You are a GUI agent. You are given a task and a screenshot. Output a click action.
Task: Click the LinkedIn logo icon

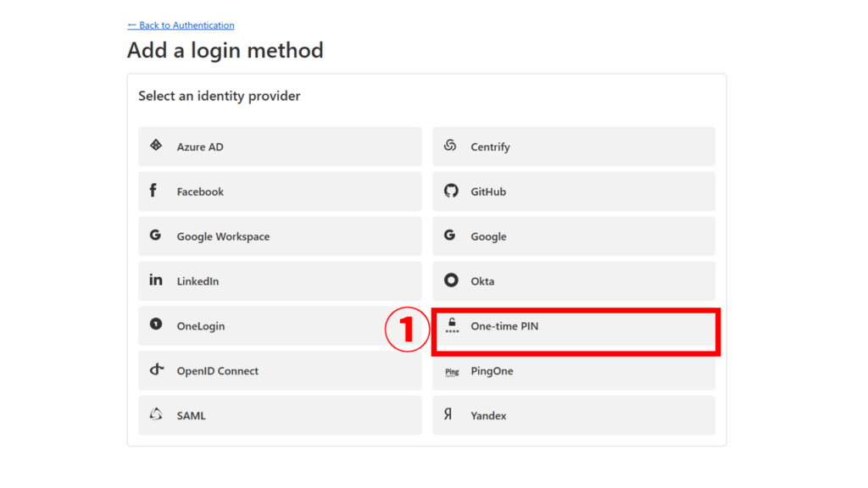[156, 280]
